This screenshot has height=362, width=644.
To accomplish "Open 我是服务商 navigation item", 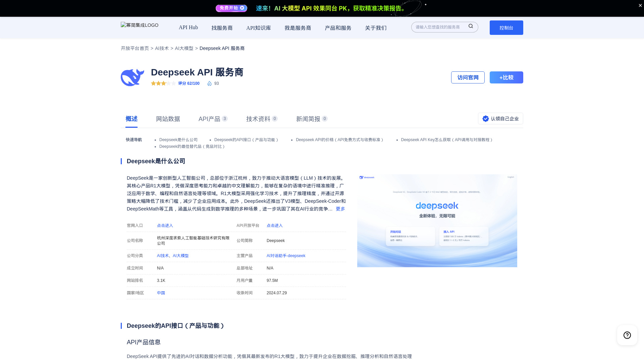I will [x=298, y=28].
